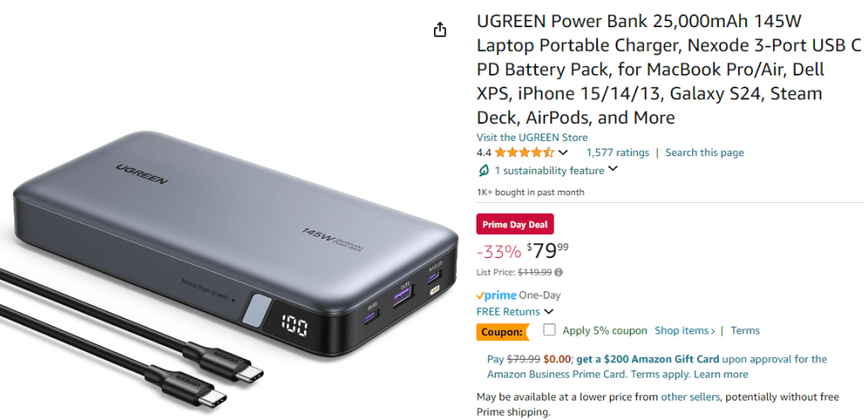This screenshot has width=868, height=420.
Task: Click the info icon beside List Price
Action: click(x=559, y=272)
